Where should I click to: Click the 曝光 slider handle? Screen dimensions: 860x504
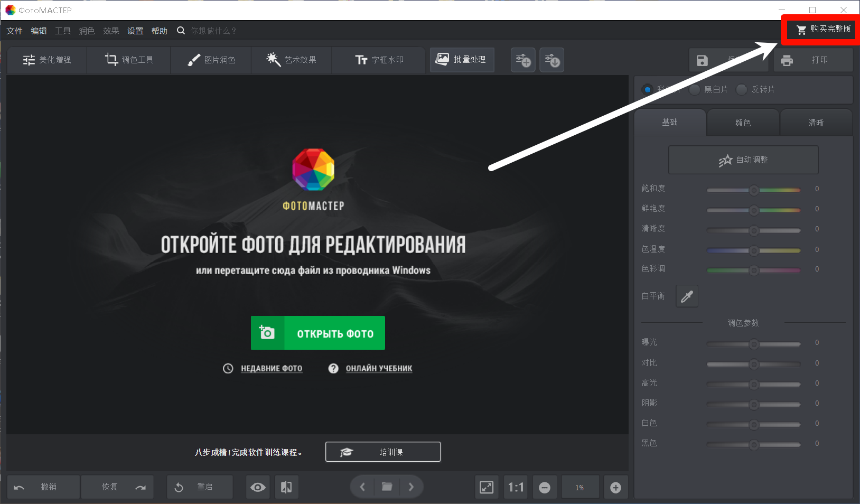[x=754, y=344]
